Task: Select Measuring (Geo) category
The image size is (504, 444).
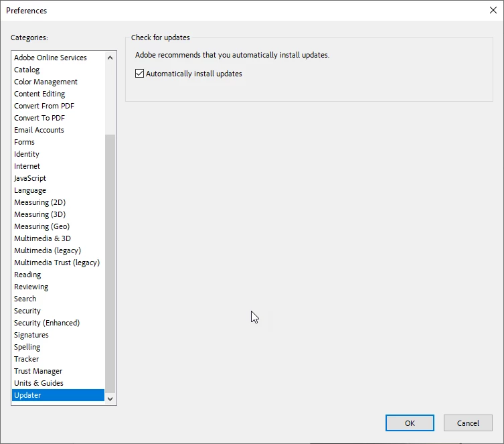Action: coord(58,226)
